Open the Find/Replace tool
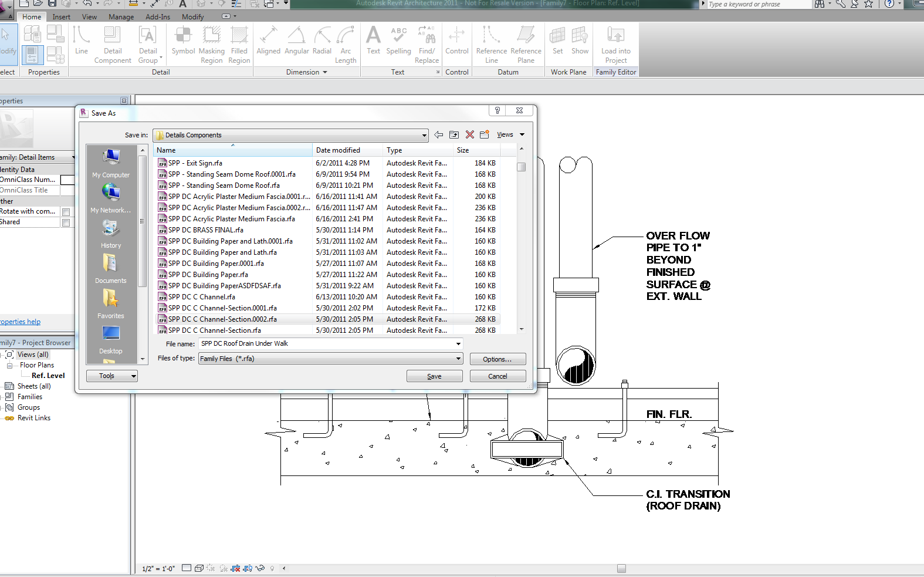 point(427,44)
